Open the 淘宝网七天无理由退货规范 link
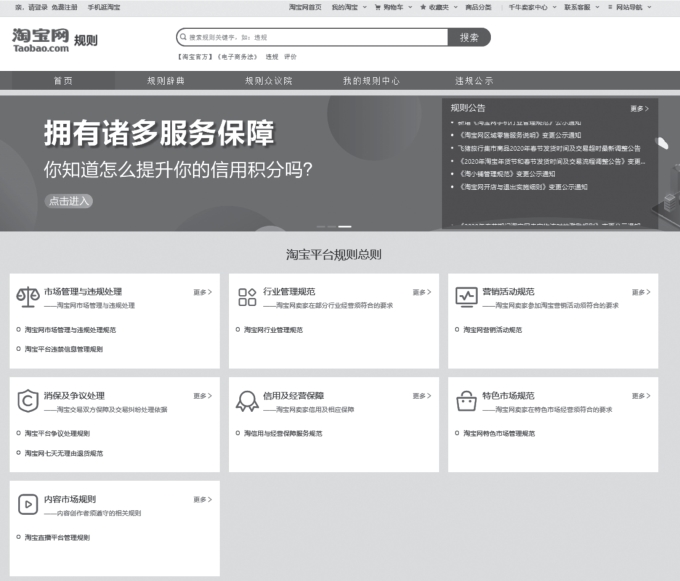The width and height of the screenshot is (680, 581). coord(63,453)
